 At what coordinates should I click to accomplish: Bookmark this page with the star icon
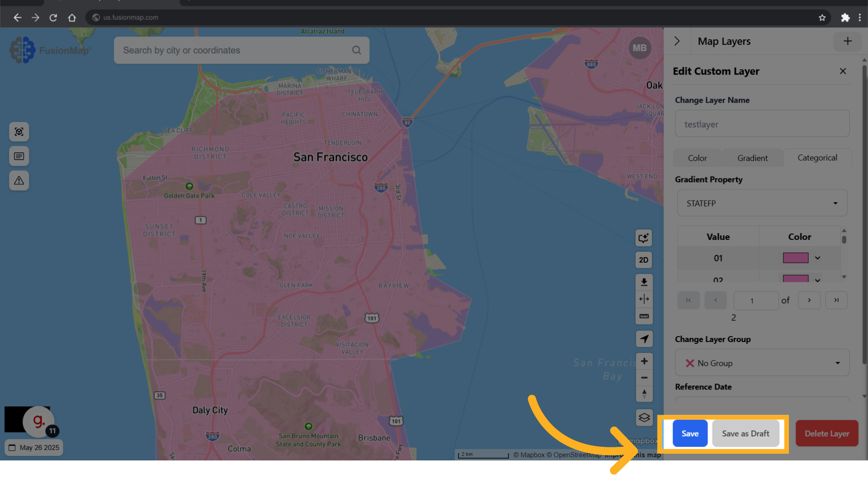coord(822,18)
